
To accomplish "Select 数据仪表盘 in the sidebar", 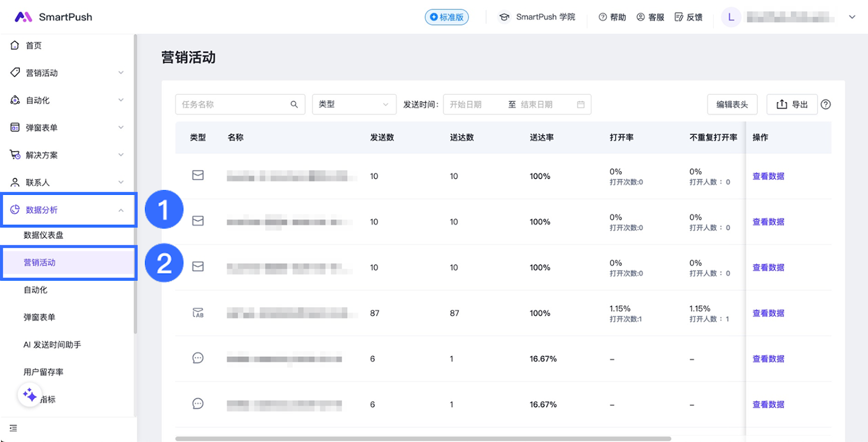I will coord(43,235).
